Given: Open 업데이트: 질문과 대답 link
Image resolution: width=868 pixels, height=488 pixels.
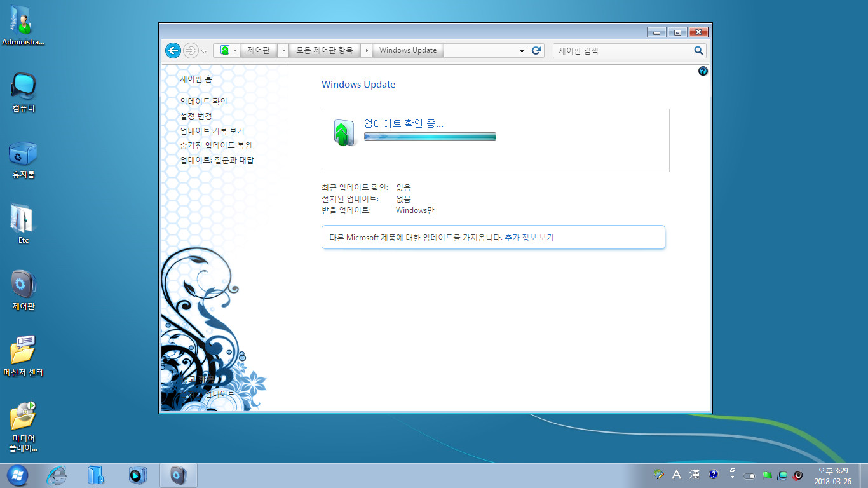Looking at the screenshot, I should (x=217, y=160).
